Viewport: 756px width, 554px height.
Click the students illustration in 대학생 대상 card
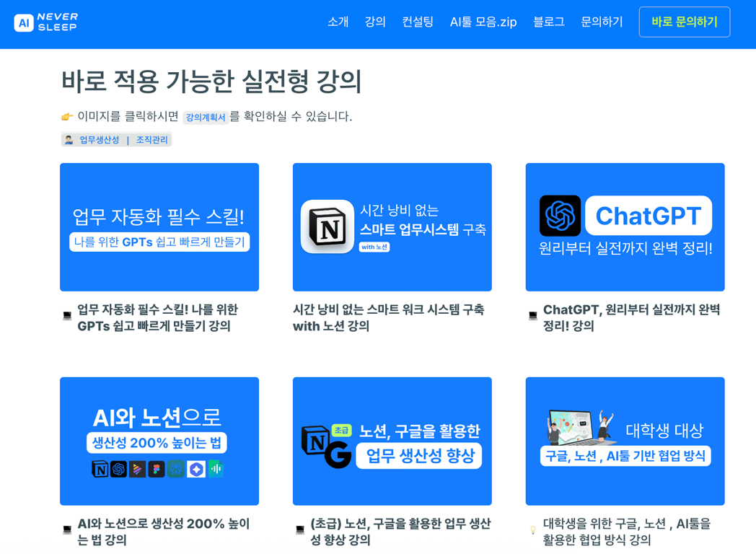[x=582, y=427]
